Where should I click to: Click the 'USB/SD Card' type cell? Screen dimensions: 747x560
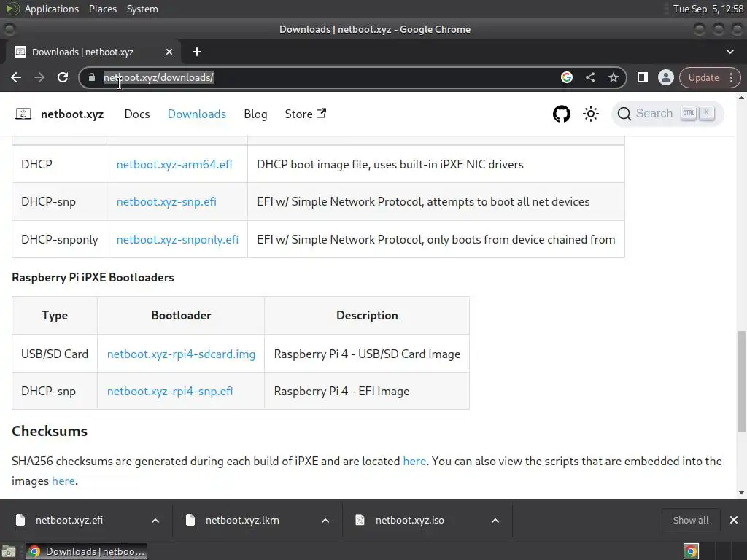click(x=55, y=354)
